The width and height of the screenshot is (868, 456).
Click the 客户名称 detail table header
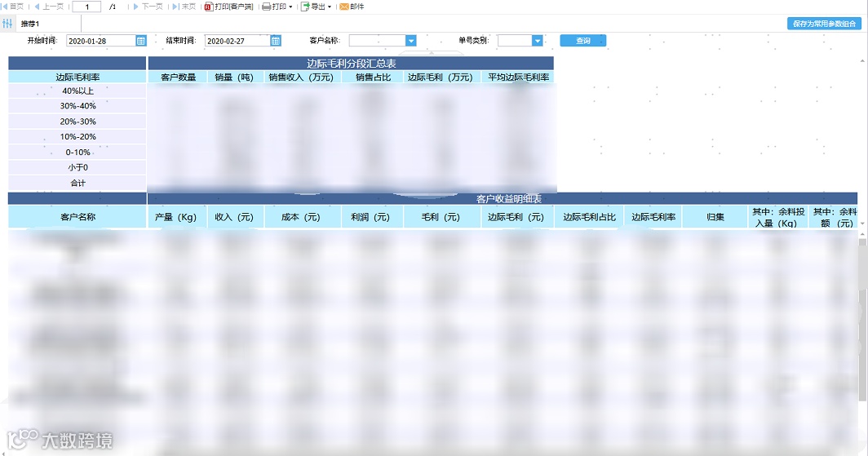point(77,217)
